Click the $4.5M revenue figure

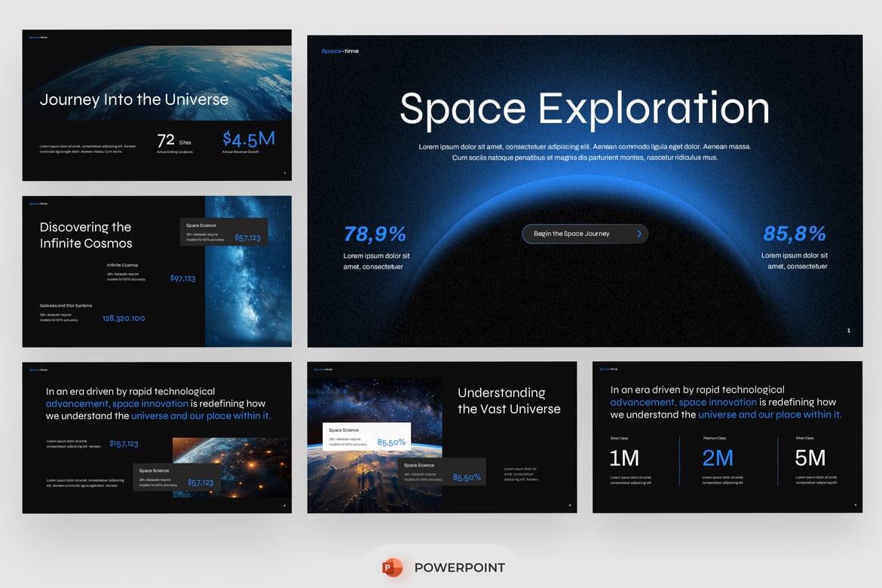249,139
